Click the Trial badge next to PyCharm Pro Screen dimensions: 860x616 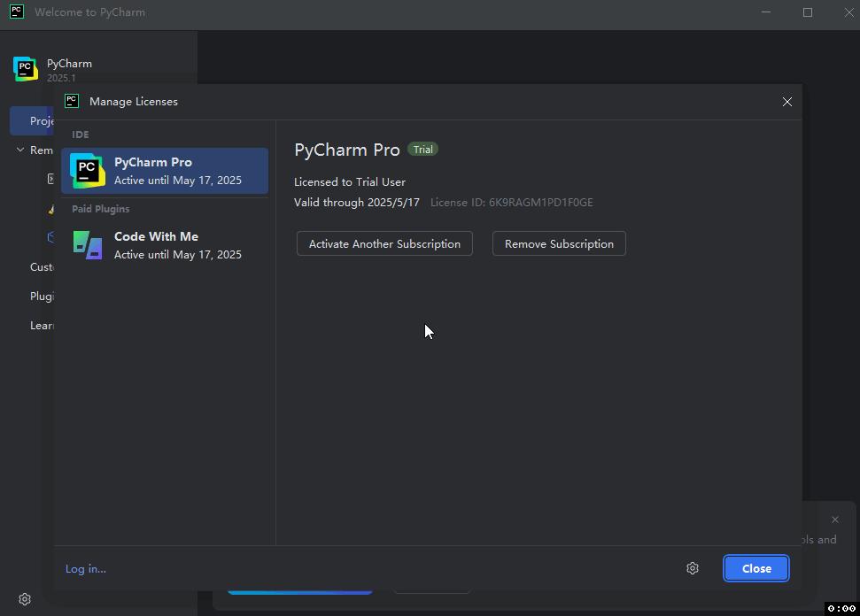(x=422, y=149)
